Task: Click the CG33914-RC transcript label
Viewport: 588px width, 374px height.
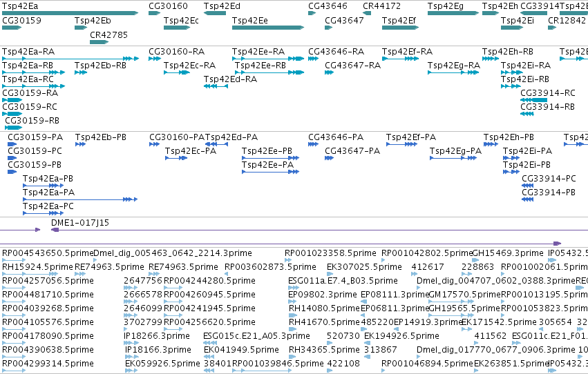Action: click(x=548, y=93)
